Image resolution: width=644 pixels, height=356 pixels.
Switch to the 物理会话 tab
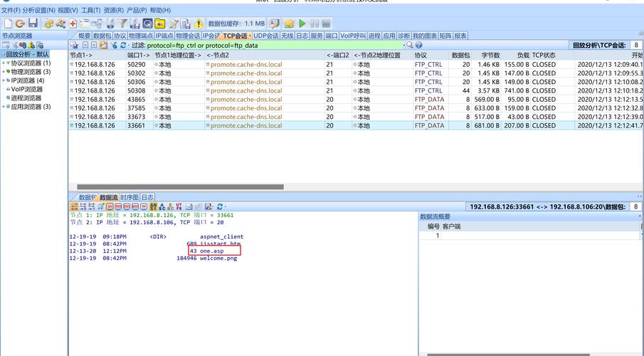click(x=188, y=36)
